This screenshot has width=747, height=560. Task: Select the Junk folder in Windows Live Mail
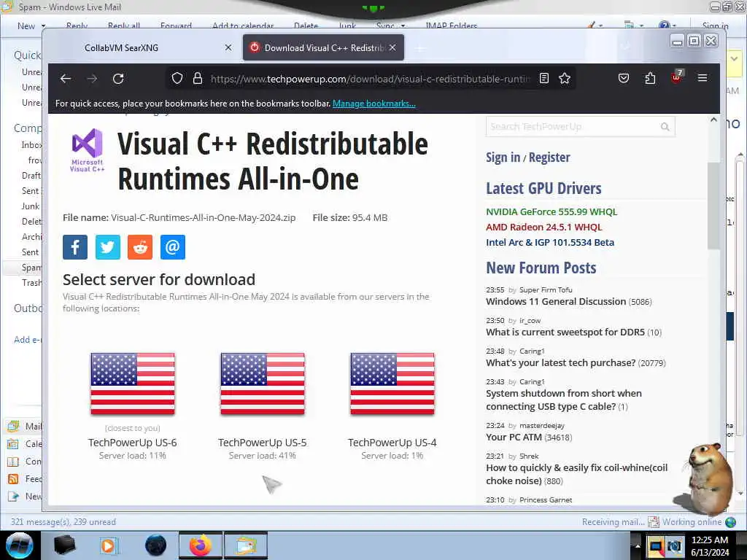click(x=31, y=206)
